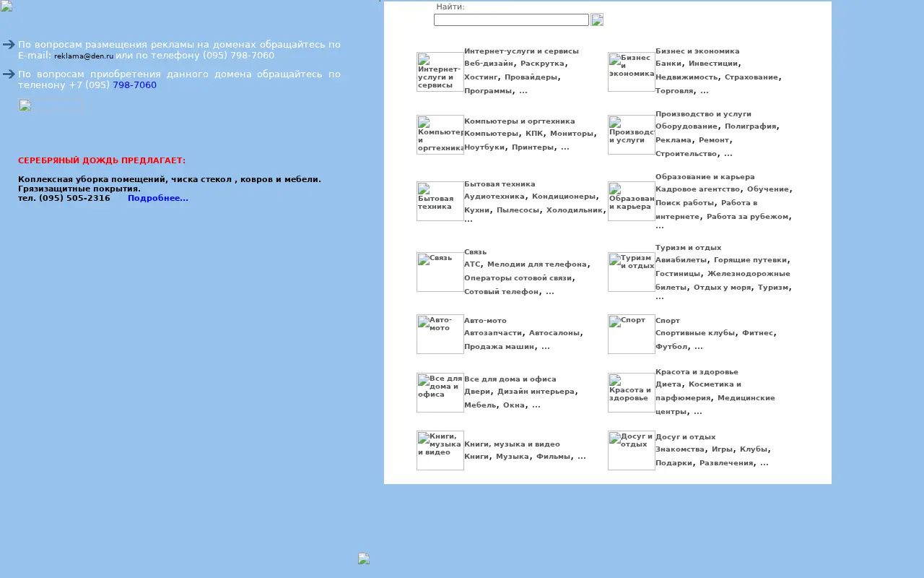The height and width of the screenshot is (578, 924).
Task: Follow the Подробнее... link
Action: click(x=158, y=198)
